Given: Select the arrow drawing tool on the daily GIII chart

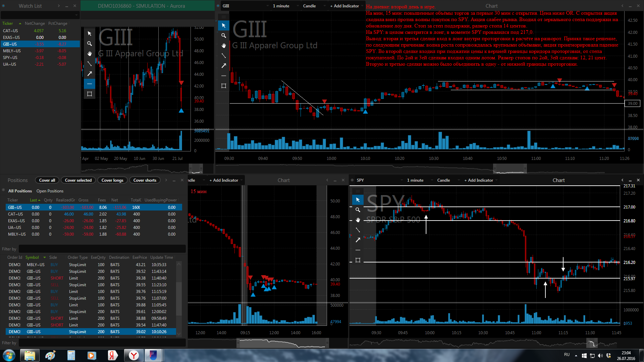Looking at the screenshot, I should (x=90, y=74).
